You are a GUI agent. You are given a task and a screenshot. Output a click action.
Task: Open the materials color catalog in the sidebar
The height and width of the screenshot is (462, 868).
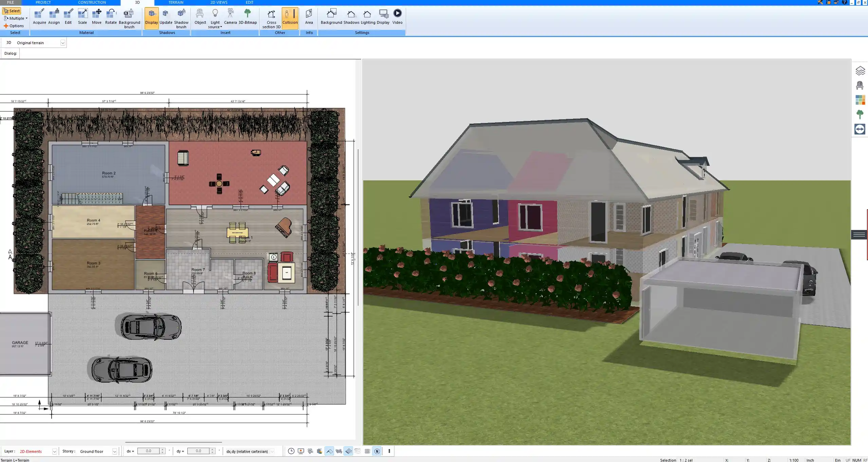pos(860,100)
